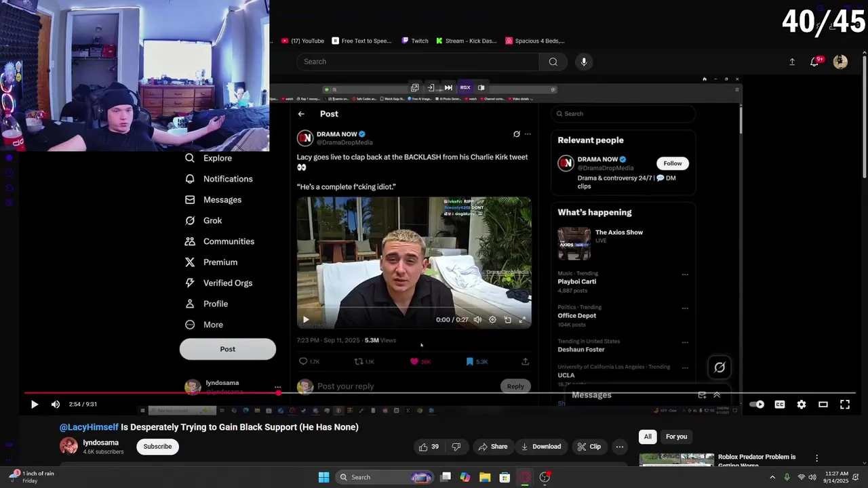Open Windows Start menu

coord(323,477)
